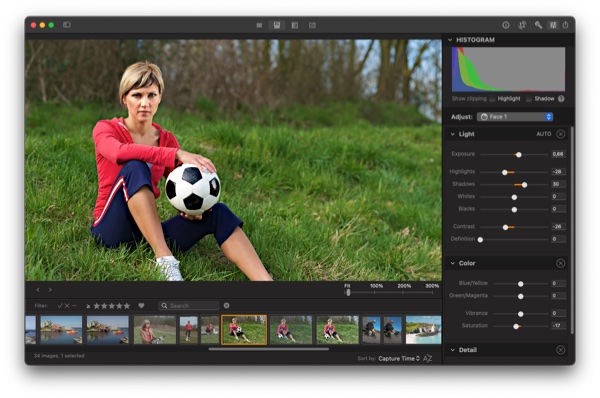Open the Capture Time sort dropdown
This screenshot has width=600, height=398.
point(399,359)
